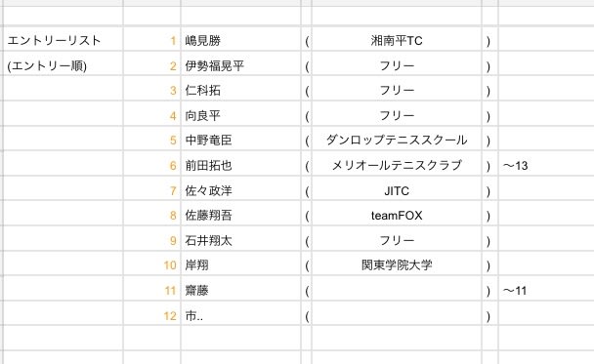Select entry number 12 cell

(x=151, y=315)
